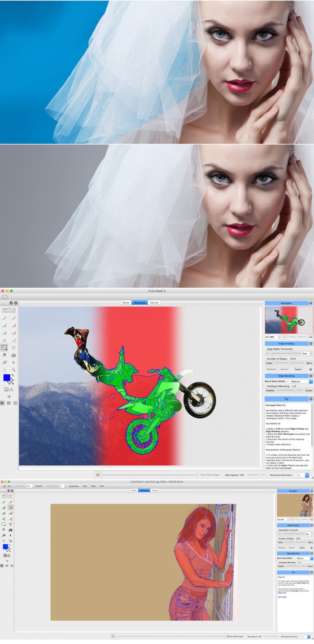Click blue foreground color swatch in motorbike window
The image size is (314, 644).
pyautogui.click(x=7, y=377)
